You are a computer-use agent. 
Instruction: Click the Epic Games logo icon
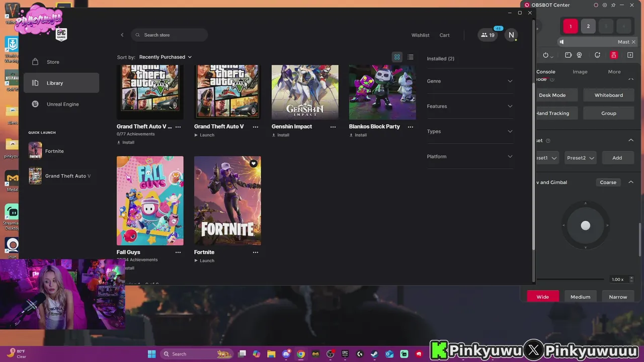pos(61,35)
